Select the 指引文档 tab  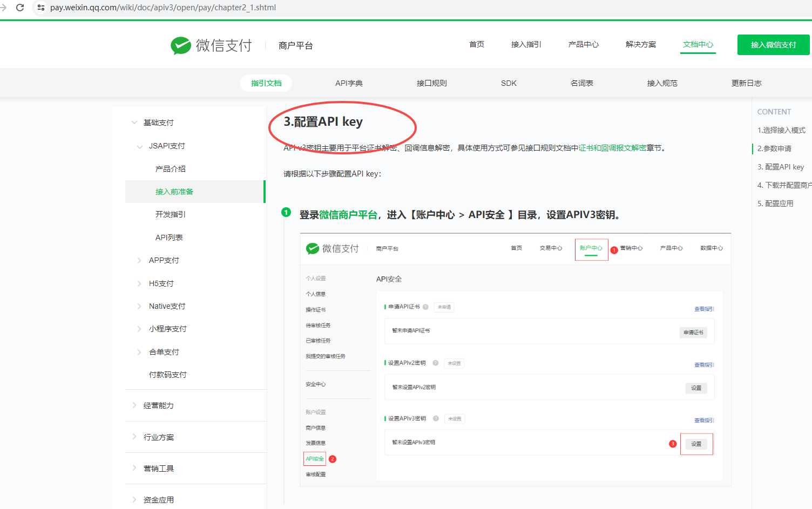pyautogui.click(x=266, y=83)
